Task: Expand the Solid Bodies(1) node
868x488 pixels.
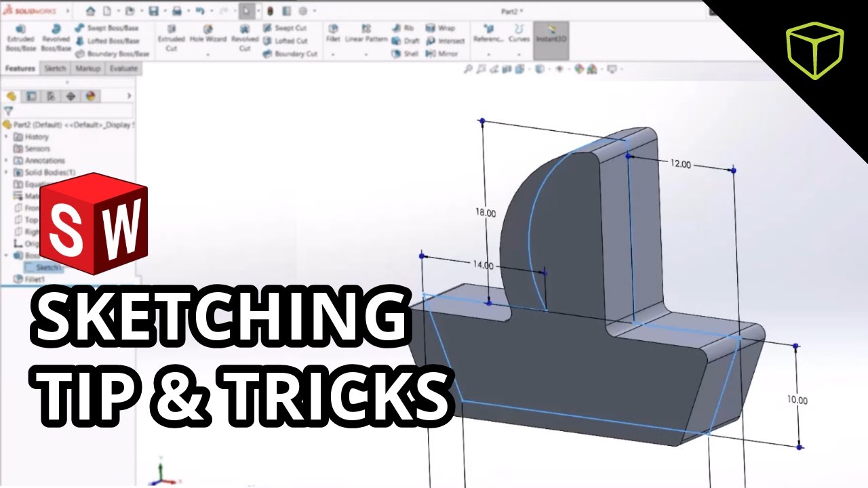Action: tap(7, 173)
